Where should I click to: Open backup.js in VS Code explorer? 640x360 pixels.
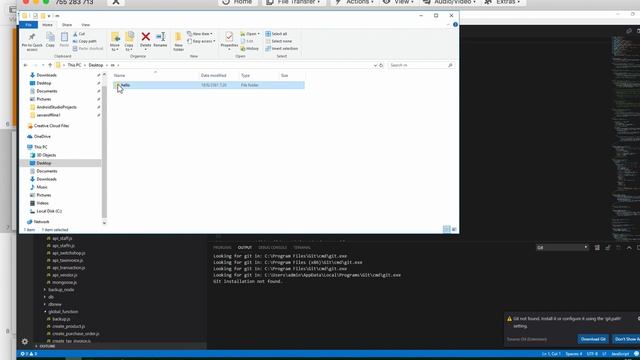click(x=61, y=319)
